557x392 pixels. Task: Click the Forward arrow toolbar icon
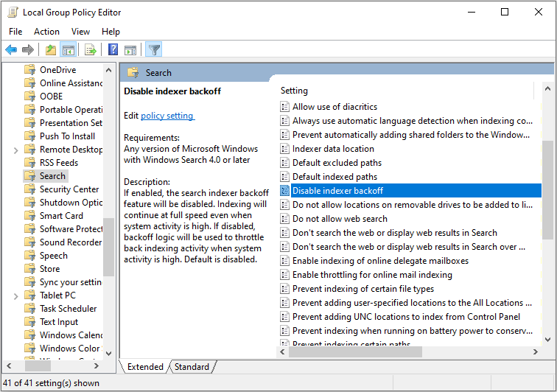pos(28,50)
